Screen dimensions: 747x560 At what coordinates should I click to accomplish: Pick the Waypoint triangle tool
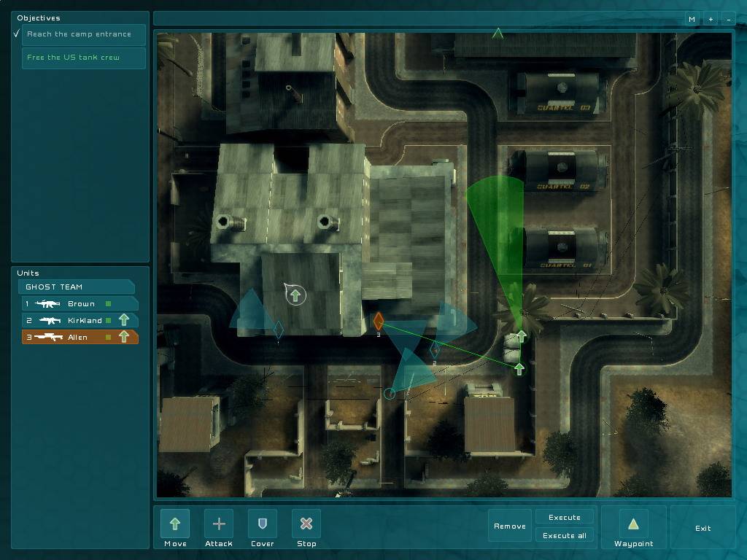point(633,524)
